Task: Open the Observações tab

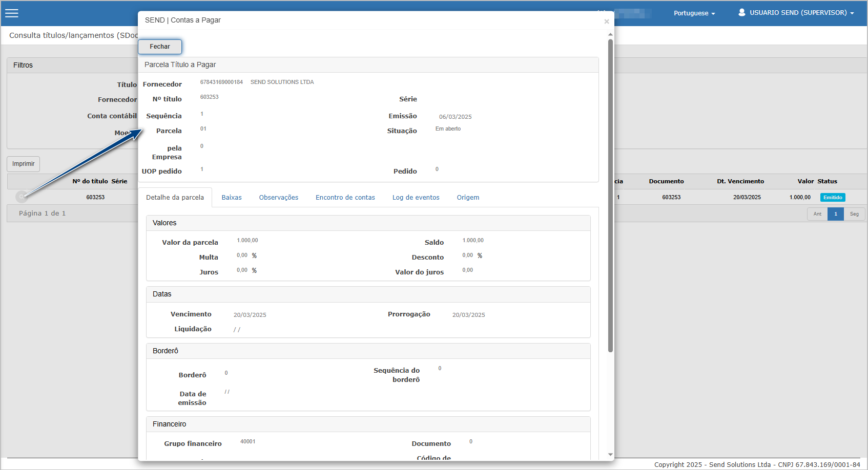Action: (279, 198)
